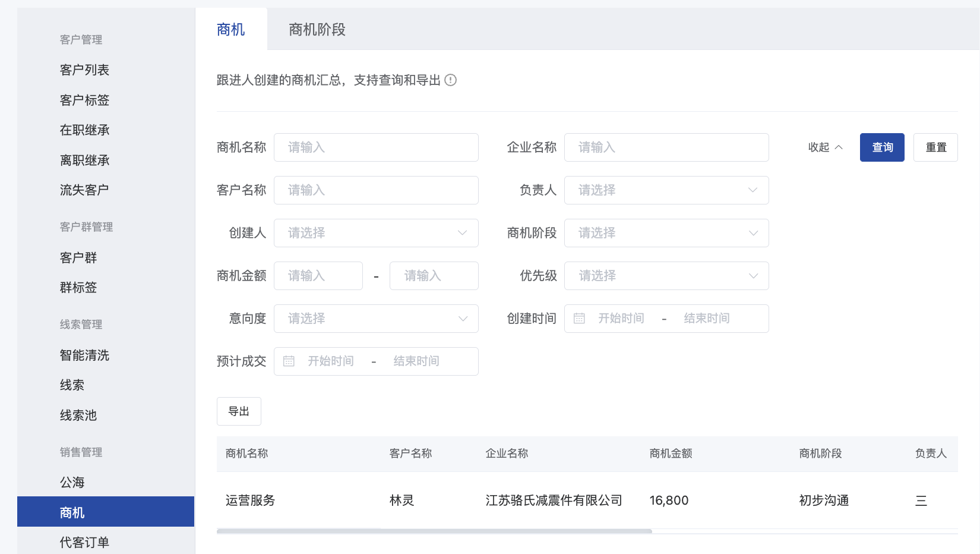Screen dimensions: 980x554
Task: Click the info icon beside the description
Action: point(451,80)
